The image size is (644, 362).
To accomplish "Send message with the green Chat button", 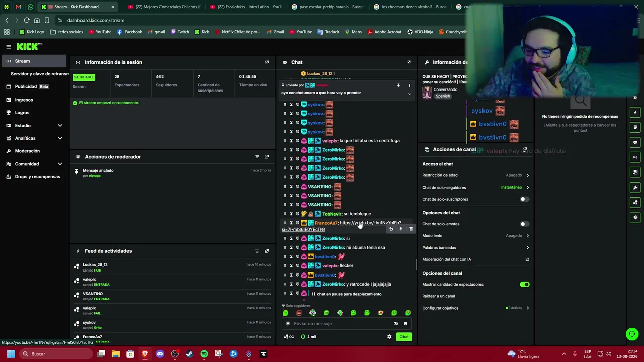I will pyautogui.click(x=404, y=337).
